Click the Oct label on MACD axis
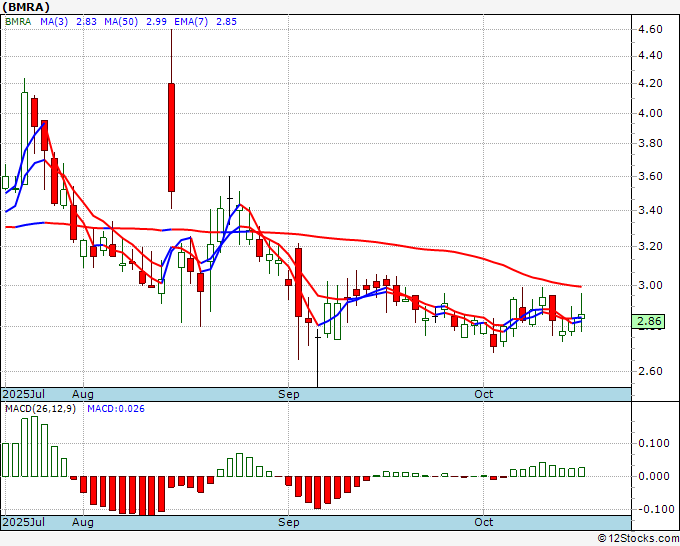Viewport: 680px width, 546px height. [x=484, y=522]
